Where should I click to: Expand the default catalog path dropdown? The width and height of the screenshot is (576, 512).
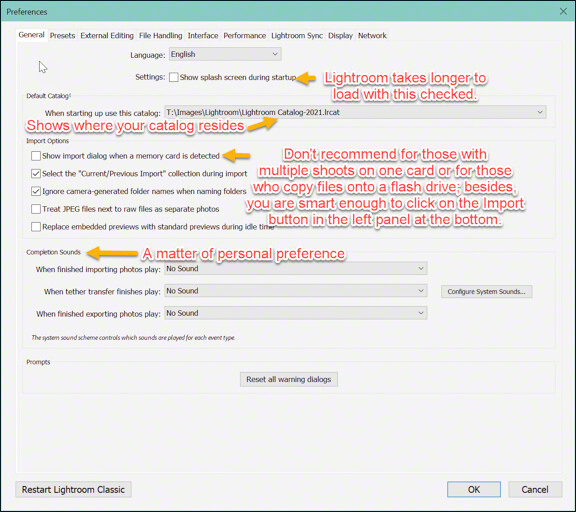(x=355, y=112)
